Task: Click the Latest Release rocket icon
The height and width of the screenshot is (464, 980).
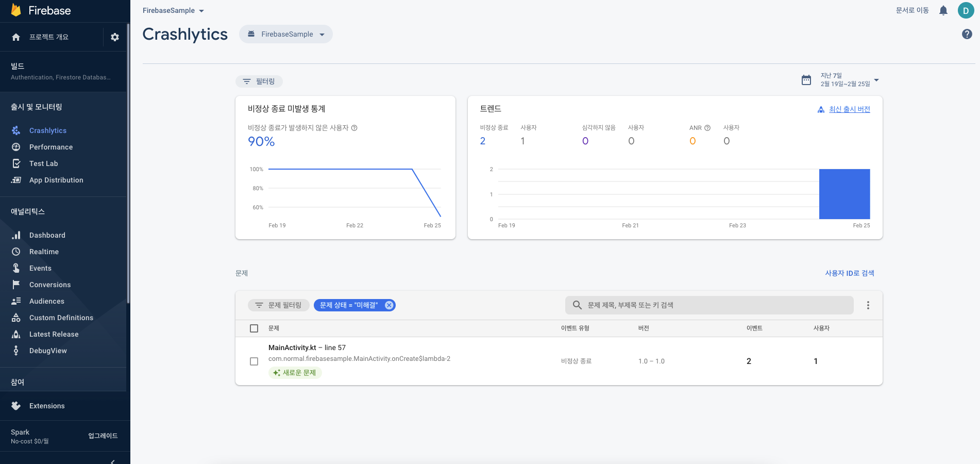Action: tap(16, 334)
